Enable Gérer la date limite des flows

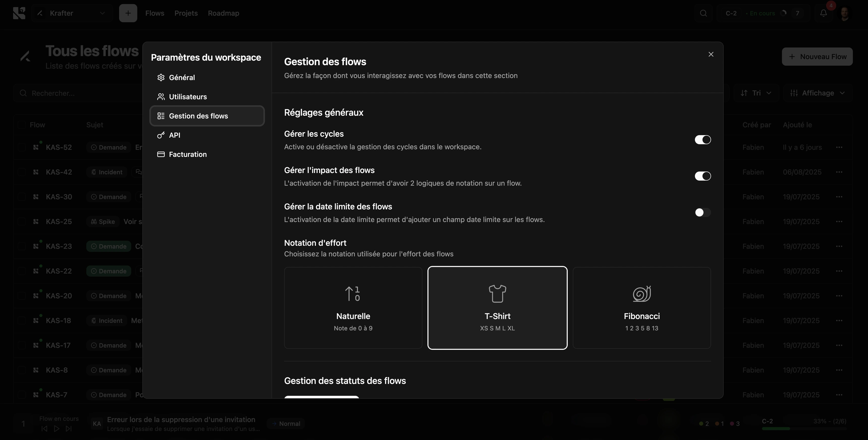click(702, 212)
